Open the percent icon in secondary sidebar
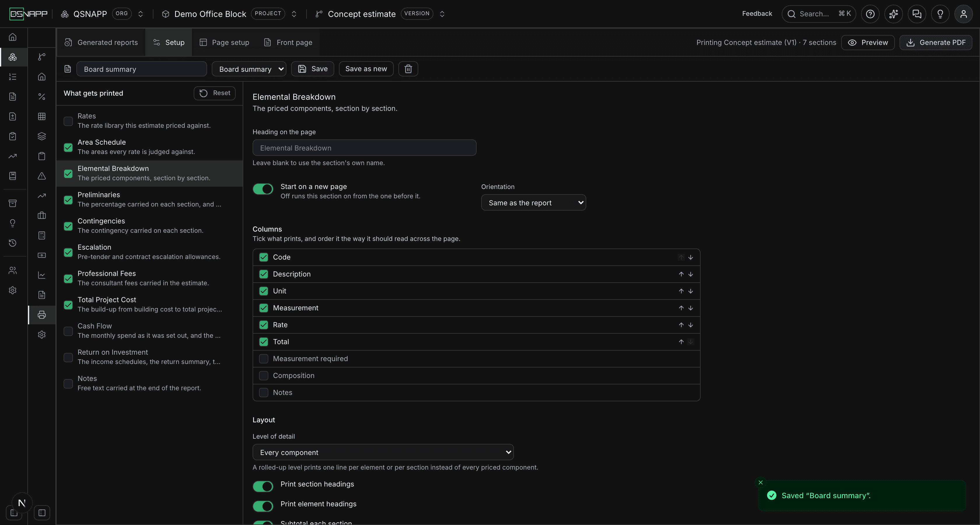Image resolution: width=980 pixels, height=525 pixels. click(42, 97)
